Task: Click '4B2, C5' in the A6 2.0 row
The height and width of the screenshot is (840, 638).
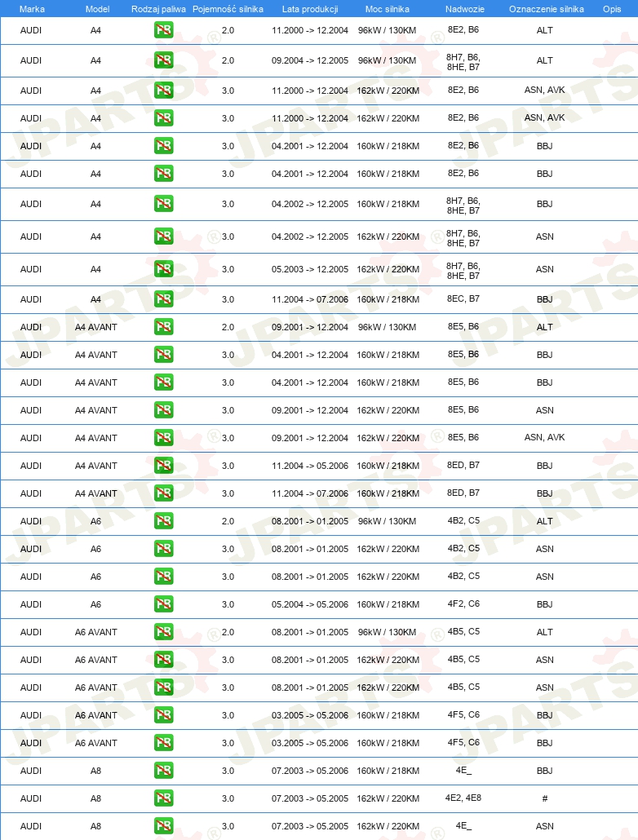Action: click(463, 520)
